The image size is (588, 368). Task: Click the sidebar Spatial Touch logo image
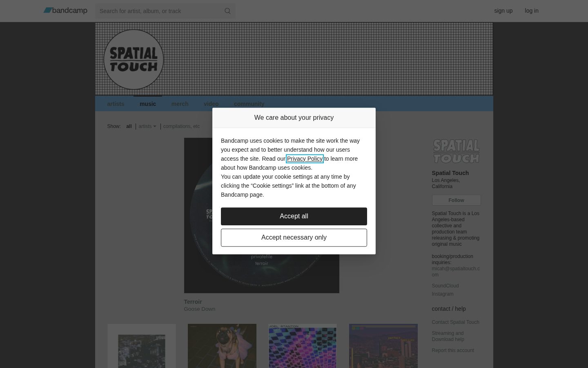pyautogui.click(x=456, y=151)
